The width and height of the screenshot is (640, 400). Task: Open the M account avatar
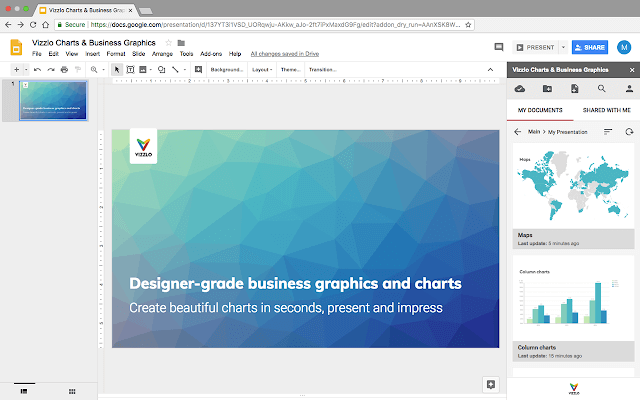624,47
